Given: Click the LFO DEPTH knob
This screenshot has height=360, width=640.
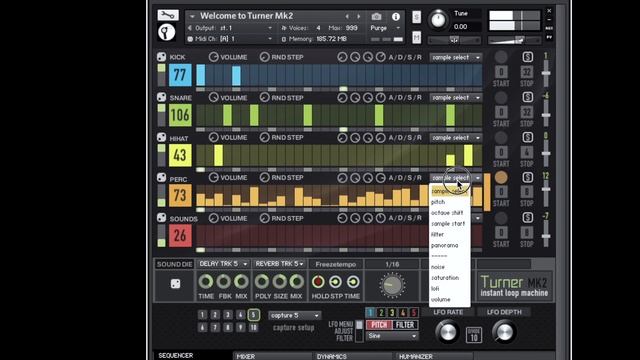Looking at the screenshot, I should coord(504,331).
